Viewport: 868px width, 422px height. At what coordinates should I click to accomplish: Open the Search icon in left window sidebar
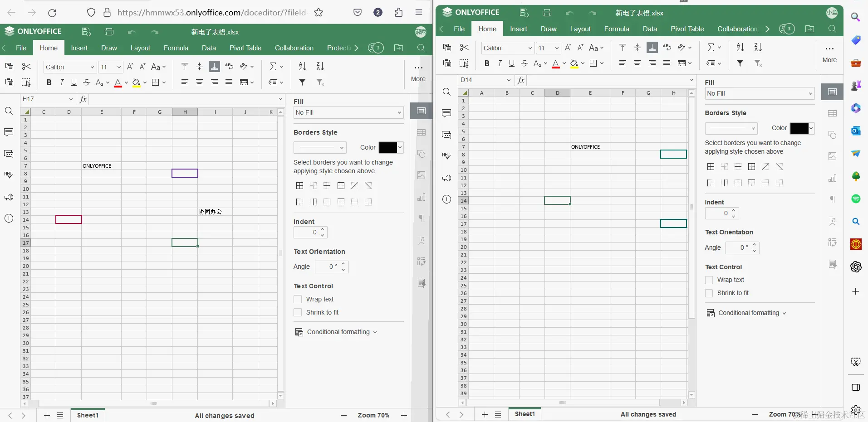click(x=9, y=111)
